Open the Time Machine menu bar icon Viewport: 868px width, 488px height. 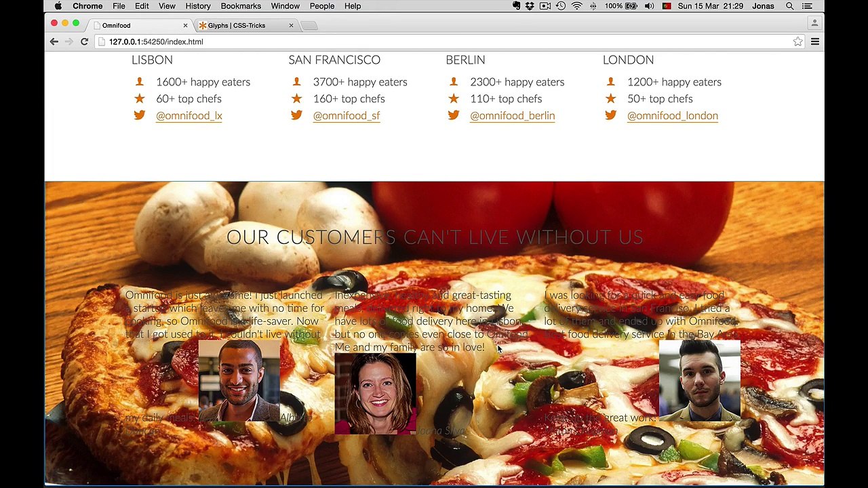tap(561, 6)
